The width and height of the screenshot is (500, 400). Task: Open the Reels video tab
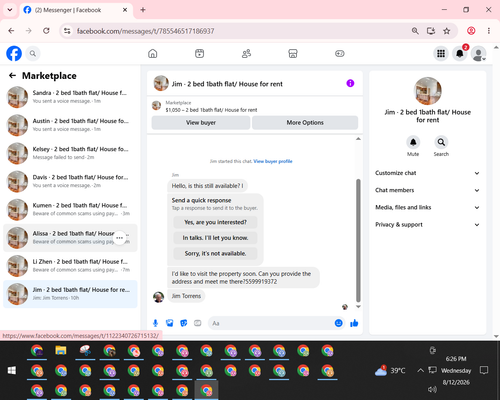[x=199, y=53]
